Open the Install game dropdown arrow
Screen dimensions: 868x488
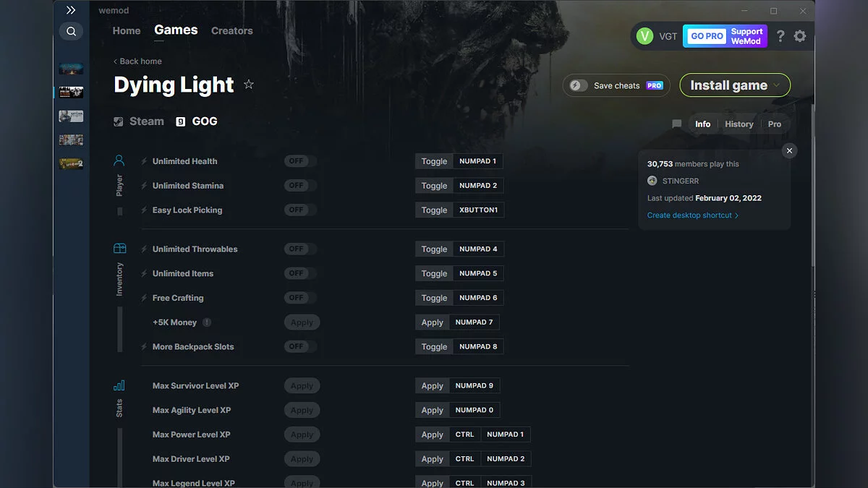[778, 85]
